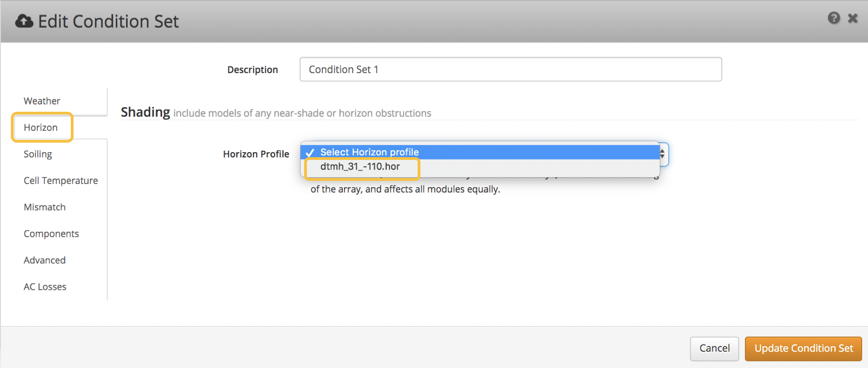The width and height of the screenshot is (868, 368).
Task: Close the Edit Condition Set dialog
Action: point(853,18)
